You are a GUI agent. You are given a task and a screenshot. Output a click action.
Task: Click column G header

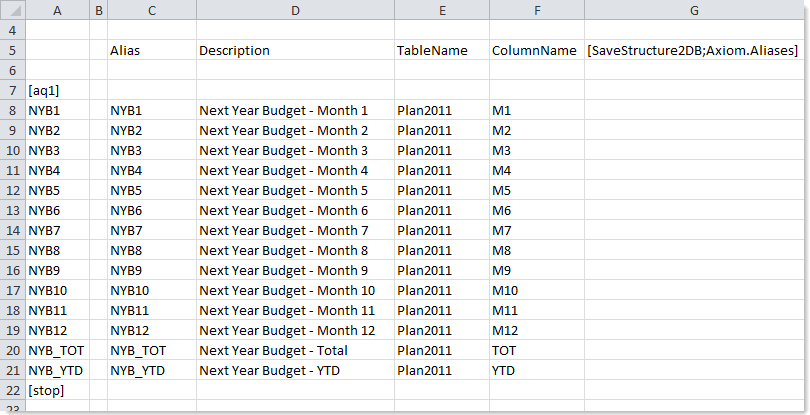(693, 11)
